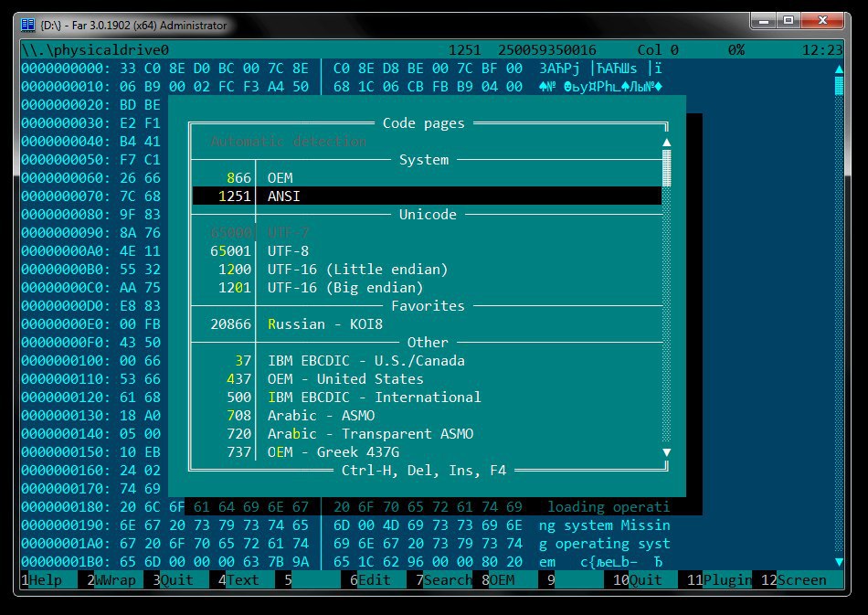Select IBM EBCDIC - U.S./Canada code page
The width and height of the screenshot is (868, 615).
[x=427, y=360]
